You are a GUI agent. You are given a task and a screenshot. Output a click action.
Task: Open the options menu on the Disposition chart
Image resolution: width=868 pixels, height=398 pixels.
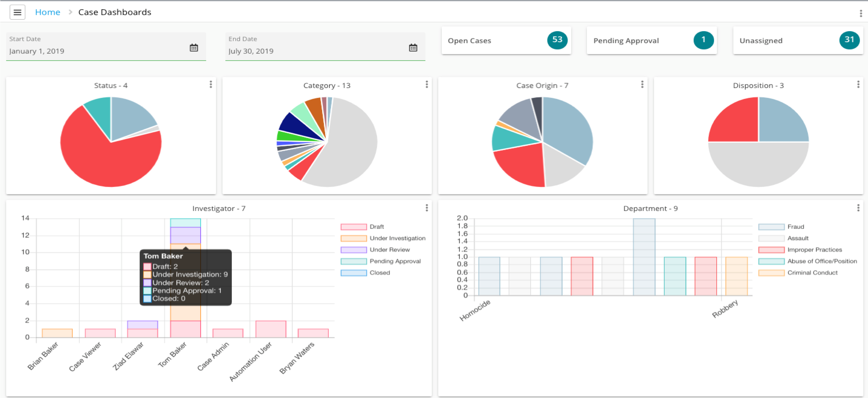click(x=858, y=85)
